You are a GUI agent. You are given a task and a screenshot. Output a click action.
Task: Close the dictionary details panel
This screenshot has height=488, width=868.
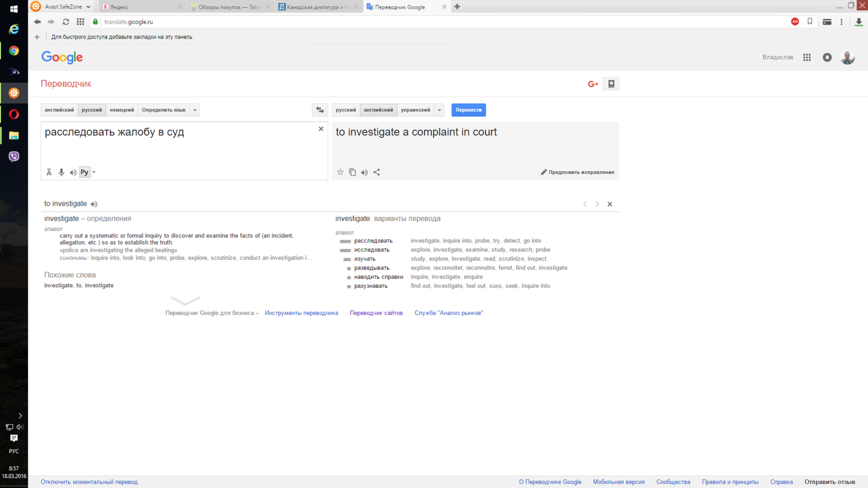pyautogui.click(x=610, y=204)
